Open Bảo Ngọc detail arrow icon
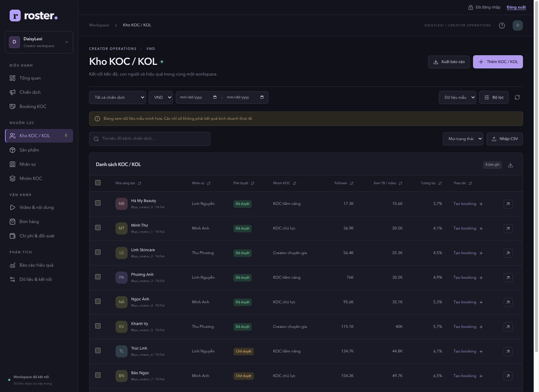 click(x=508, y=376)
